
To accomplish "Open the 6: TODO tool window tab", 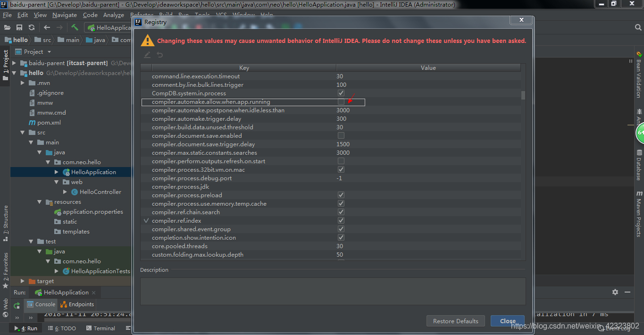I will point(62,328).
